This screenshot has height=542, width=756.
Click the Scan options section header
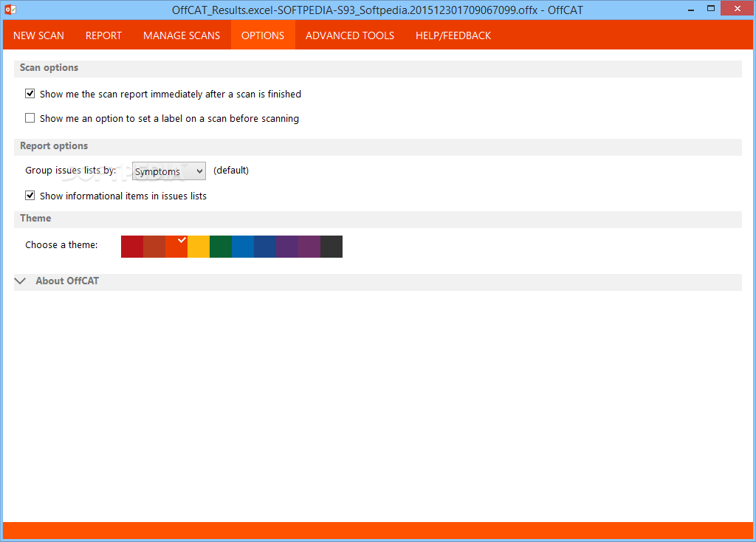point(378,69)
